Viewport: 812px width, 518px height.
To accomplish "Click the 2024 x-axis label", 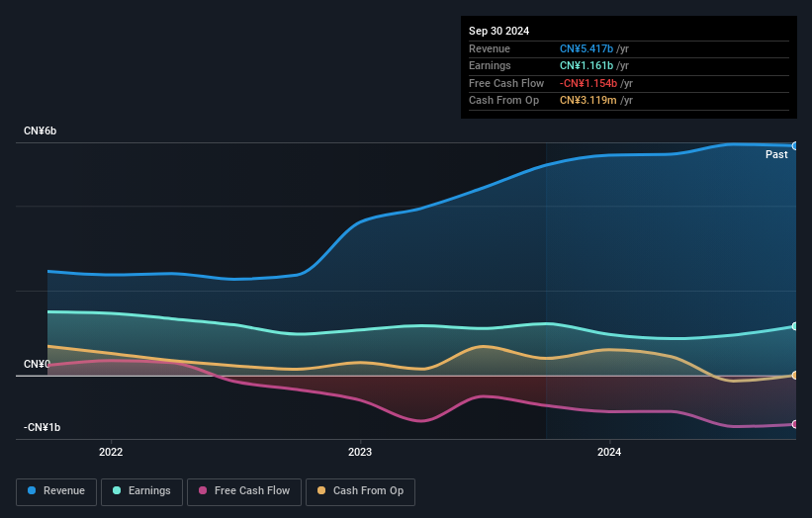I will 609,452.
